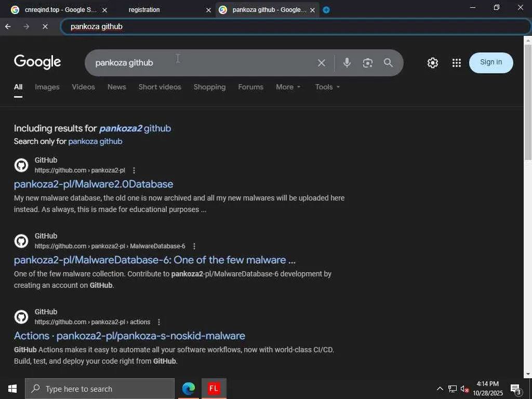This screenshot has height=399, width=532.
Task: Switch to News results
Action: pyautogui.click(x=117, y=87)
